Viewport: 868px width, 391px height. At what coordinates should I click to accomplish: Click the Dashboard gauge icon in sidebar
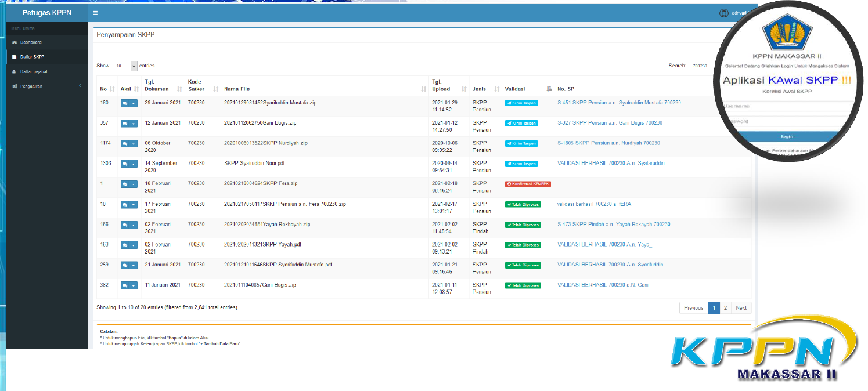coord(15,42)
